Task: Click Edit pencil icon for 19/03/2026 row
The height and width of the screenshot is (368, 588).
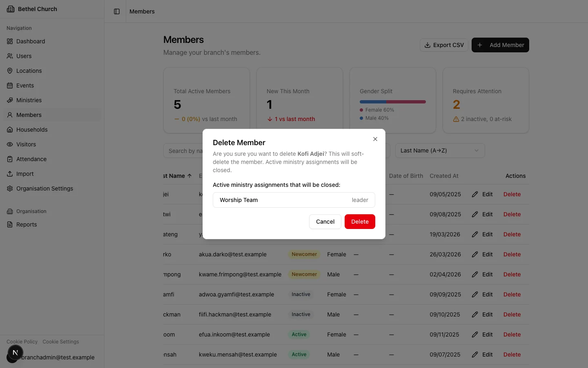Action: [475, 234]
